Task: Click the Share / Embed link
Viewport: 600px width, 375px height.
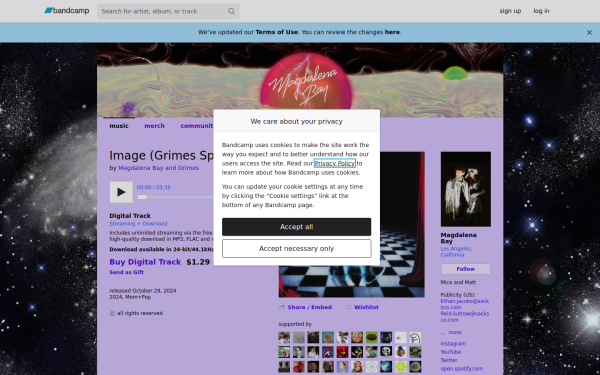Action: pyautogui.click(x=310, y=307)
